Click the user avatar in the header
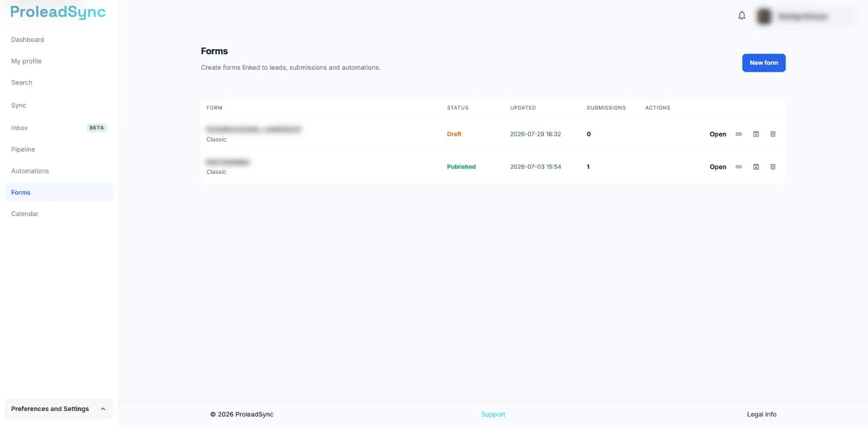 click(764, 17)
